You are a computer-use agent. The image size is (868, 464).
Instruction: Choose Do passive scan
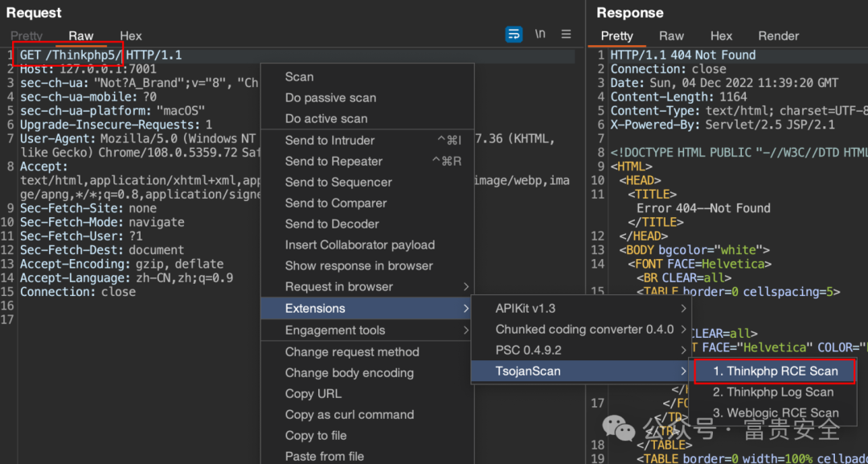pyautogui.click(x=367, y=98)
